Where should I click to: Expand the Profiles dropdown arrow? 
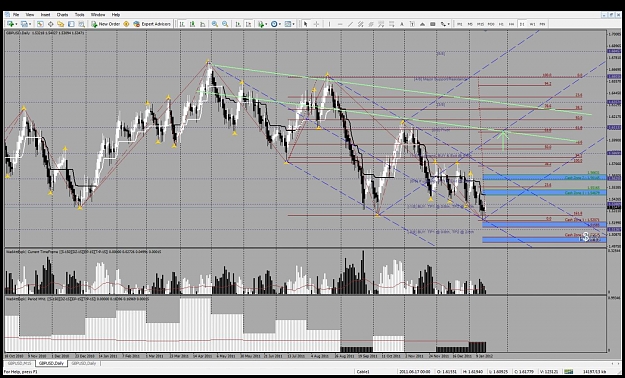click(30, 24)
